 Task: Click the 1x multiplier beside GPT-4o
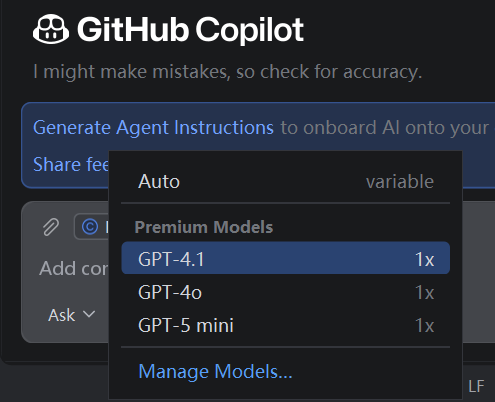424,292
